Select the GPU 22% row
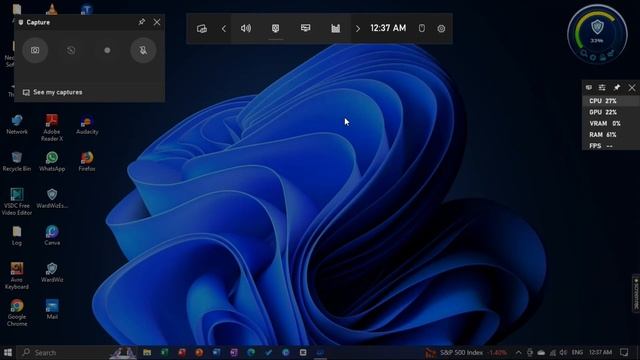 (x=611, y=112)
